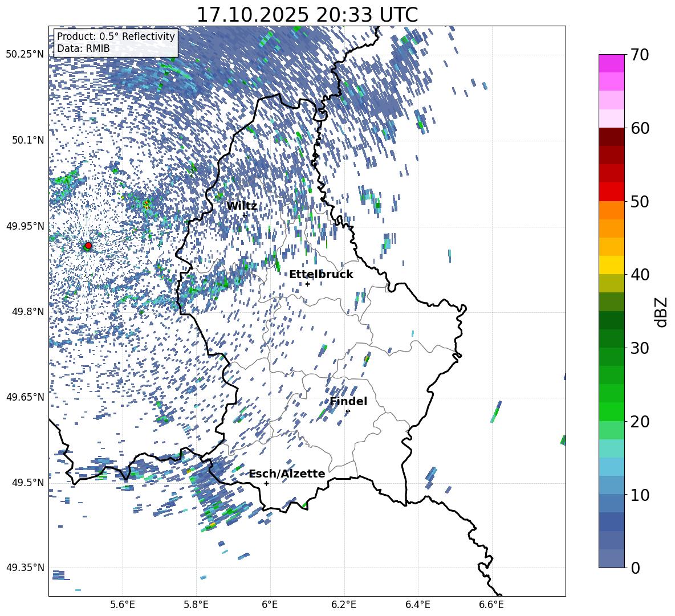Click the Esch/Alzette city label
Screen dimensions: 675x616
tap(287, 474)
